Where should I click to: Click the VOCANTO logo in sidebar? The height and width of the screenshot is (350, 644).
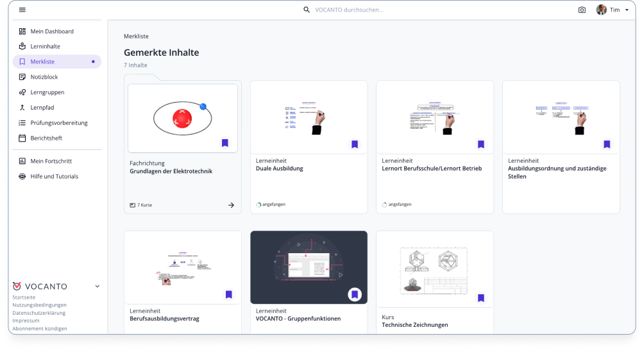tap(40, 287)
